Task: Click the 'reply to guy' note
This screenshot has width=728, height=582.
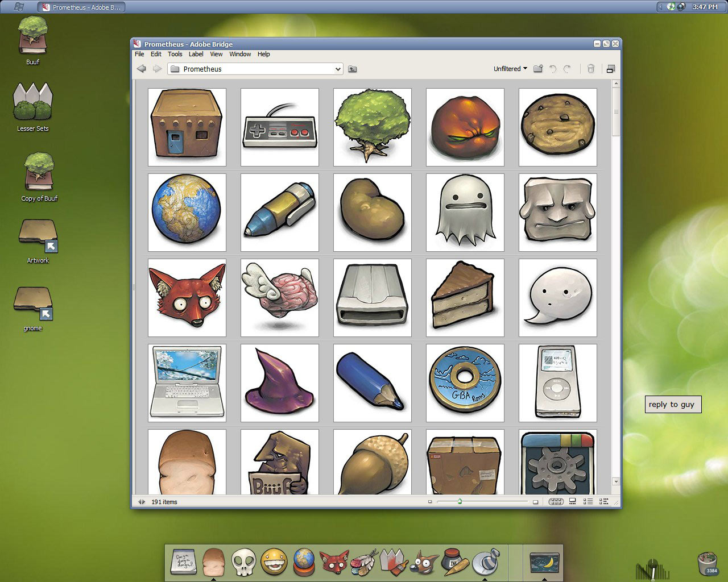Action: coord(673,404)
